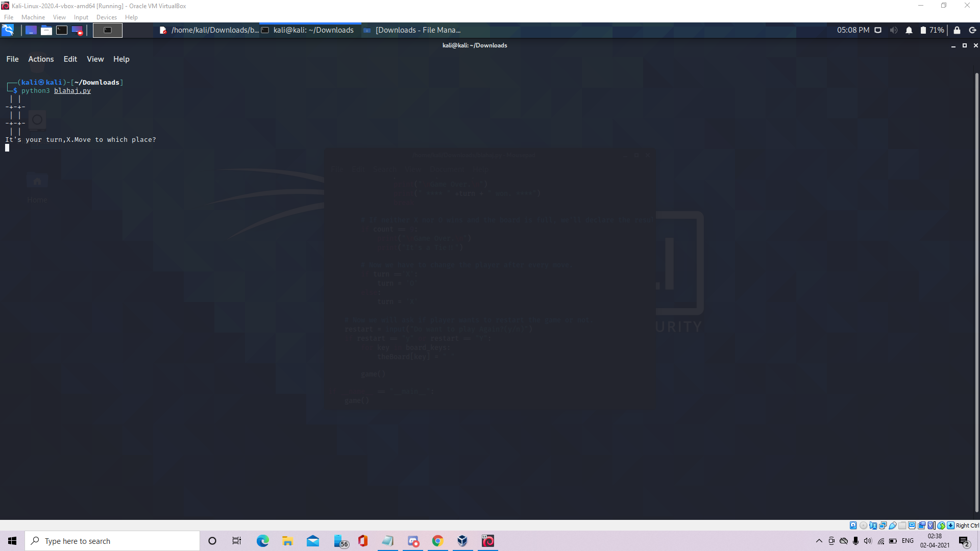Image resolution: width=980 pixels, height=551 pixels.
Task: Open the Kali applications menu
Action: [x=8, y=30]
